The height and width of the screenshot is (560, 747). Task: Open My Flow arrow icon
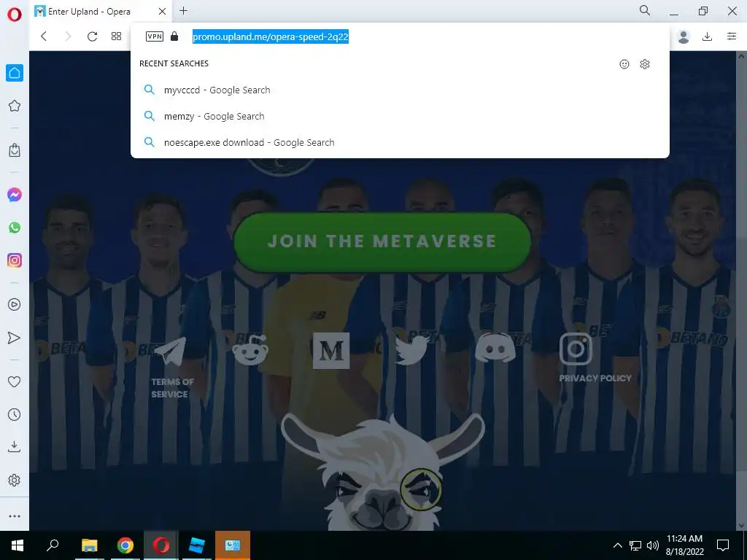pos(15,338)
